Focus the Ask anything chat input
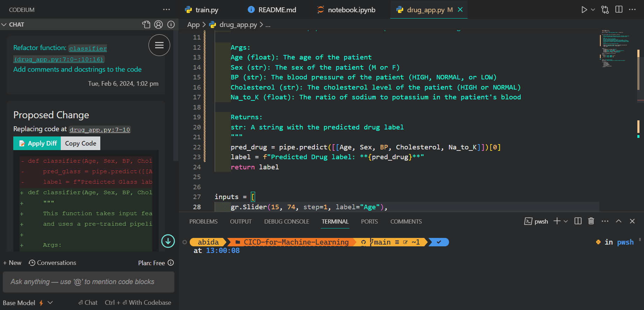 [x=88, y=282]
